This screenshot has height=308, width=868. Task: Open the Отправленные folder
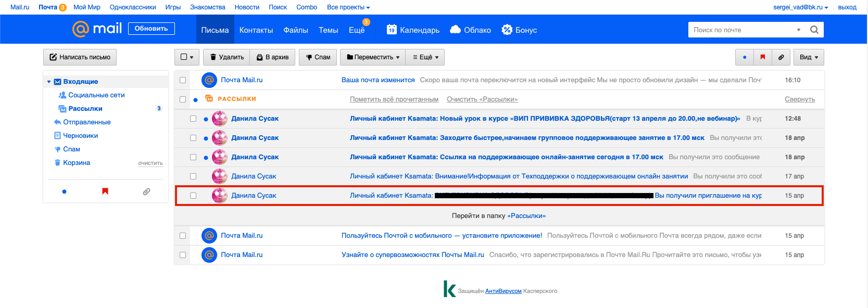(x=87, y=122)
